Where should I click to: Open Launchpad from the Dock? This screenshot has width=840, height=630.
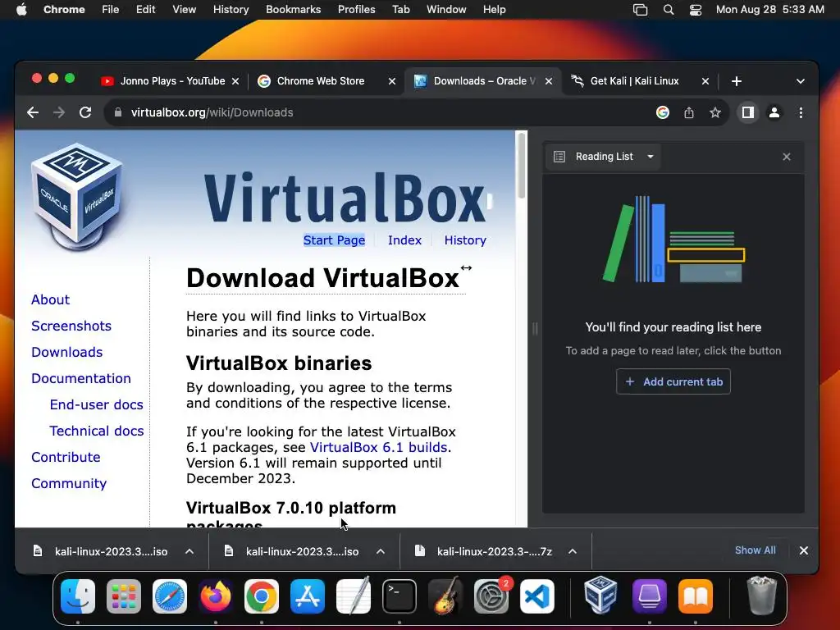point(124,596)
